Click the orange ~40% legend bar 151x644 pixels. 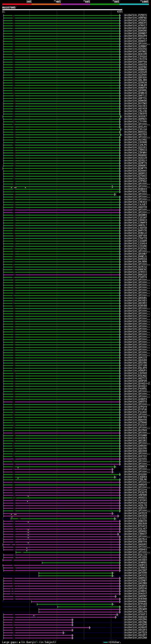pos(46,4)
